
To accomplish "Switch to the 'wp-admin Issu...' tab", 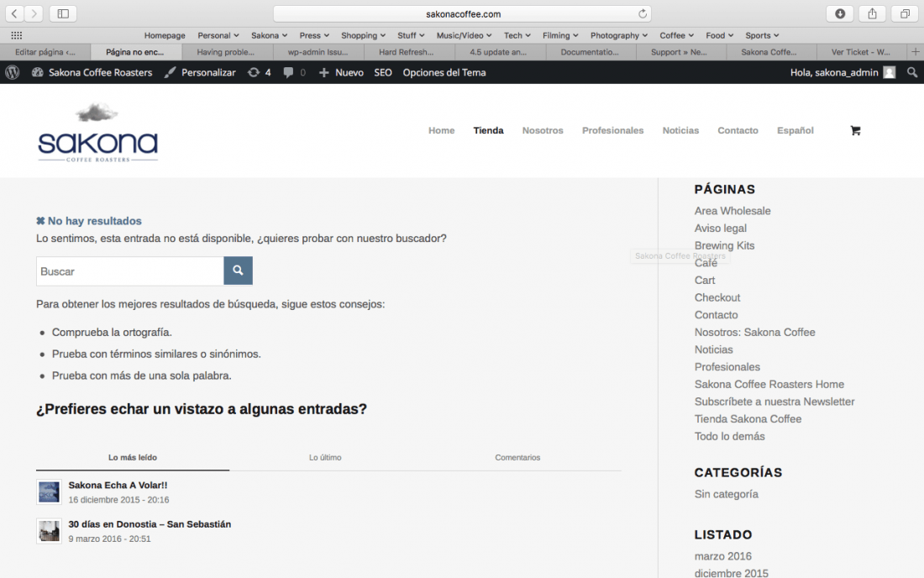I will pos(318,52).
